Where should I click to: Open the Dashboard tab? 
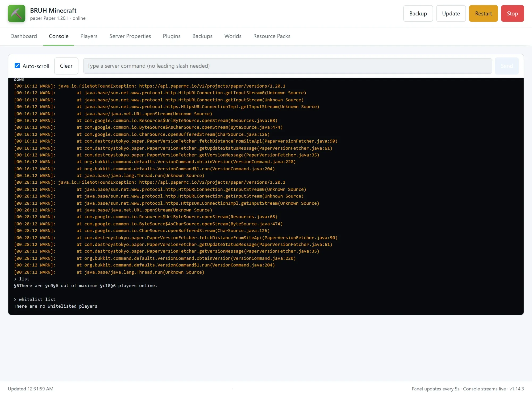24,36
